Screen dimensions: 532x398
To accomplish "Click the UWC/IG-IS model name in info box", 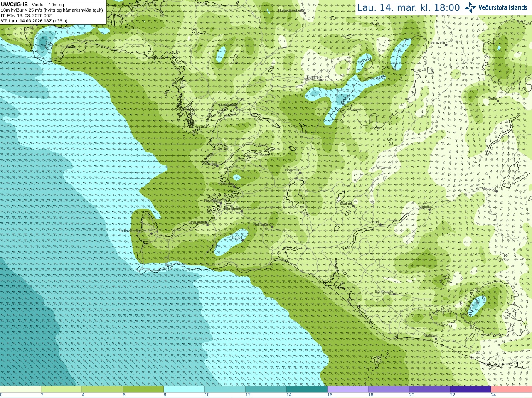I will click(x=14, y=4).
